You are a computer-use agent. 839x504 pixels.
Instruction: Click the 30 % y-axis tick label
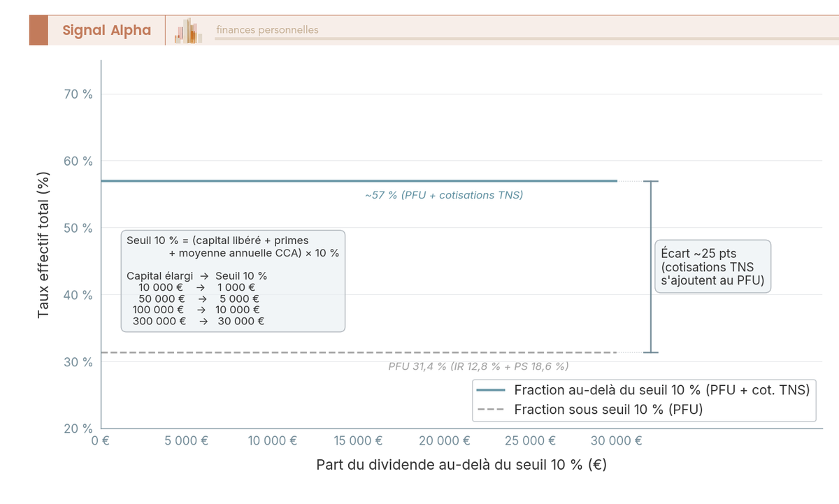click(78, 362)
